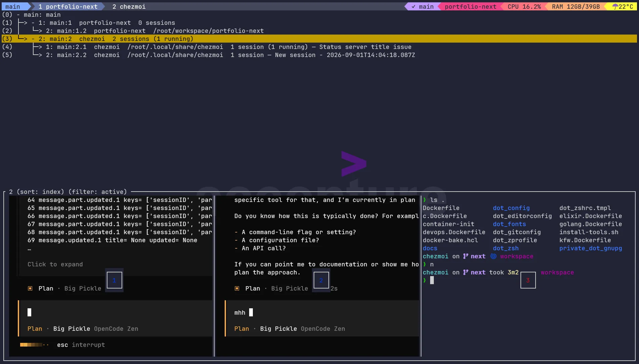
Task: Click the 'dot_config' directory in ls output
Action: (x=511, y=208)
